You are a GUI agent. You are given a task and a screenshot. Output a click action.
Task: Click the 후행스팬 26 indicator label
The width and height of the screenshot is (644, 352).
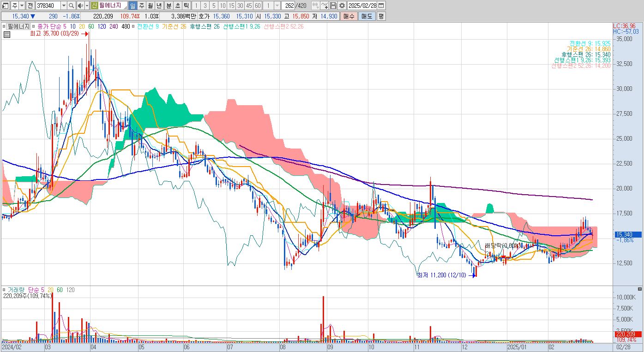click(205, 26)
